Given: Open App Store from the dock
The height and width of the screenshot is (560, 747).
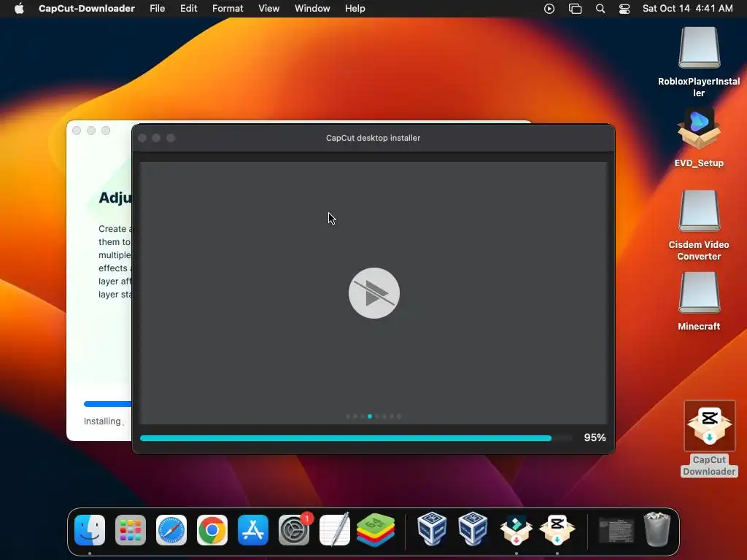Looking at the screenshot, I should 253,530.
